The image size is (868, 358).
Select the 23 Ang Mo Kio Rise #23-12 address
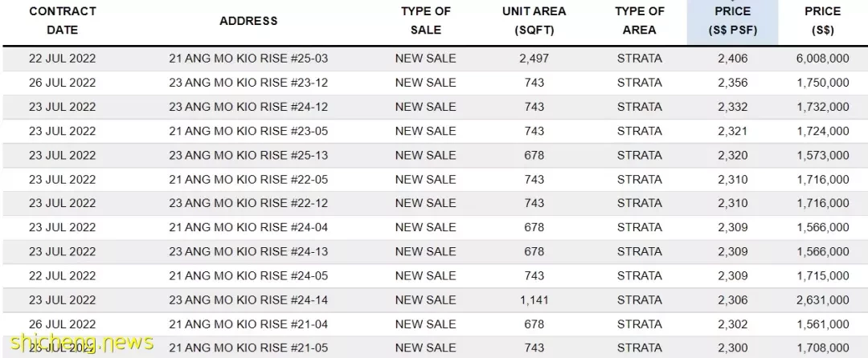[x=248, y=83]
